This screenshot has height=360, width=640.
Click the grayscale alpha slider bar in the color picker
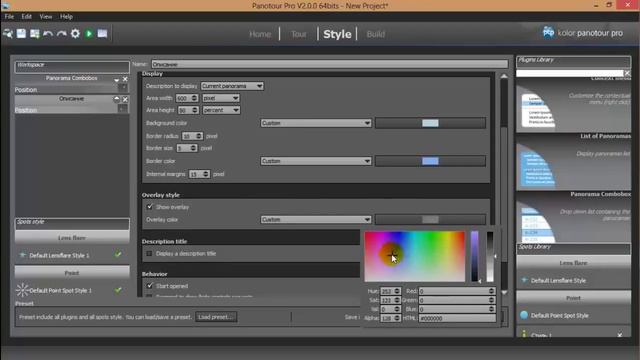[x=490, y=256]
